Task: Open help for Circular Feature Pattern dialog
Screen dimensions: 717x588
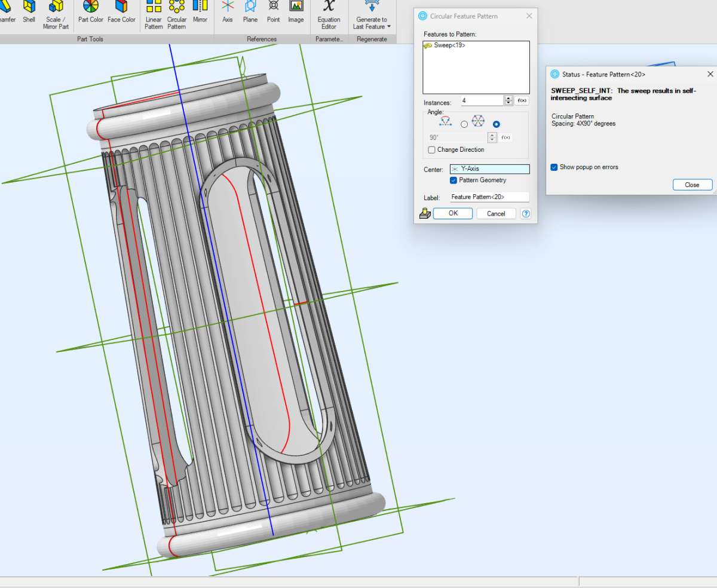Action: [x=526, y=213]
